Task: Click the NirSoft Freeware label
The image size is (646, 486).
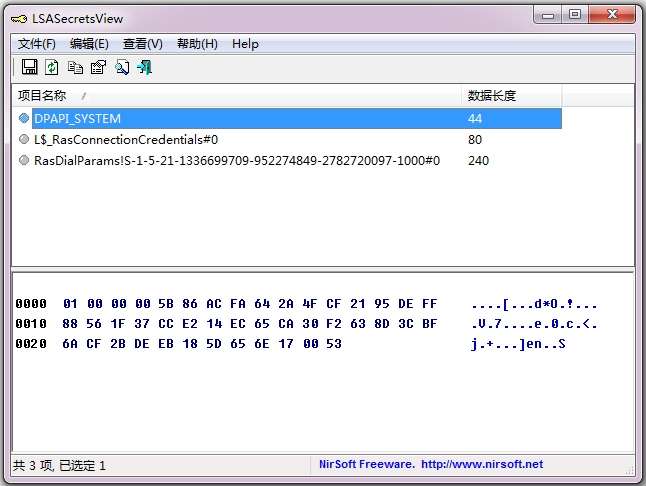Action: (x=367, y=464)
